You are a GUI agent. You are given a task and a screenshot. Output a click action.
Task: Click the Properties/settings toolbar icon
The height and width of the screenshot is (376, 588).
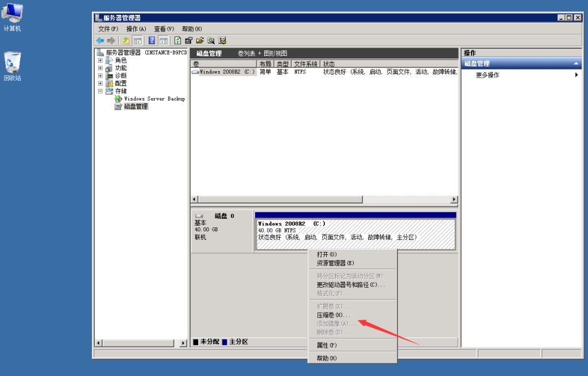pos(188,41)
